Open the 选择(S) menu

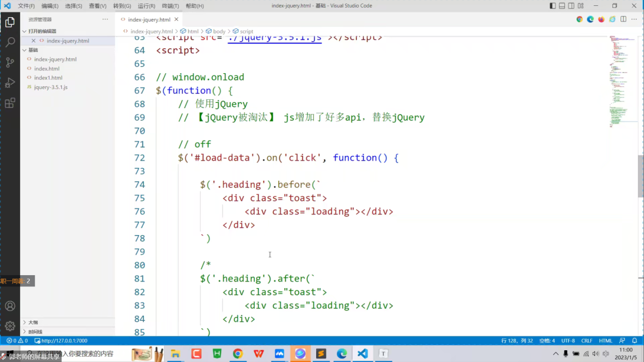point(74,6)
